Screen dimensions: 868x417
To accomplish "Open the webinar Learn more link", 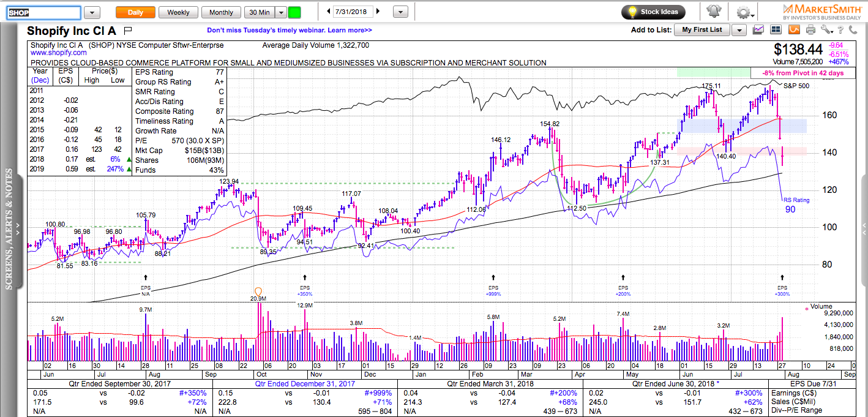I will [x=350, y=30].
